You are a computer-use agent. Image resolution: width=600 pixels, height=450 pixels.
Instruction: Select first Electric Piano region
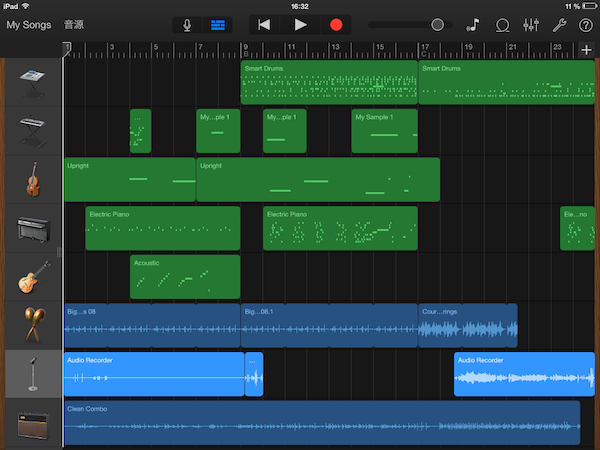[x=163, y=228]
